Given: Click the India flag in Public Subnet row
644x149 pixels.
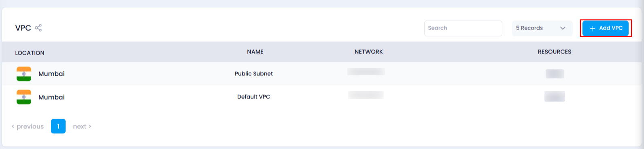Looking at the screenshot, I should 24,74.
